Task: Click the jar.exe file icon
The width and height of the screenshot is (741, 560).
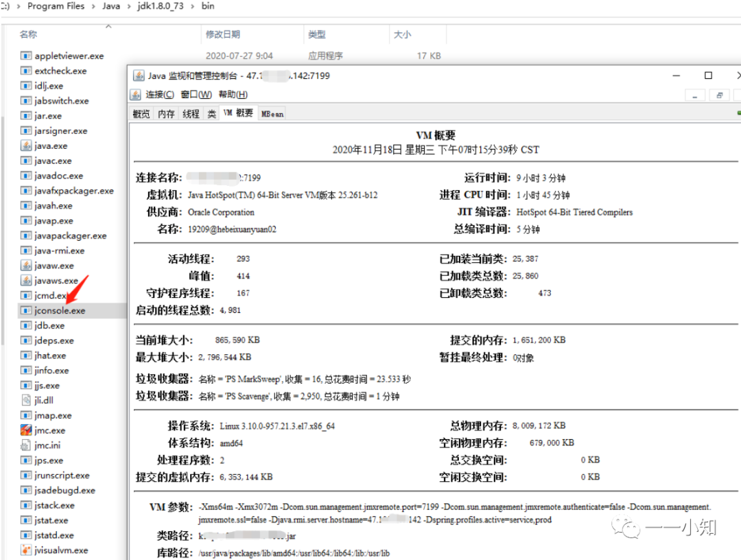Action: pyautogui.click(x=26, y=116)
